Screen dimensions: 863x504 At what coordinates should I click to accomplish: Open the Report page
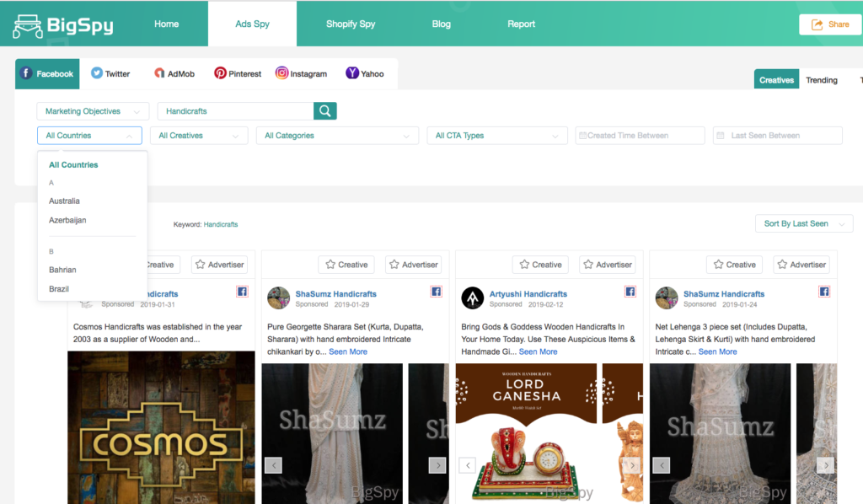tap(521, 24)
